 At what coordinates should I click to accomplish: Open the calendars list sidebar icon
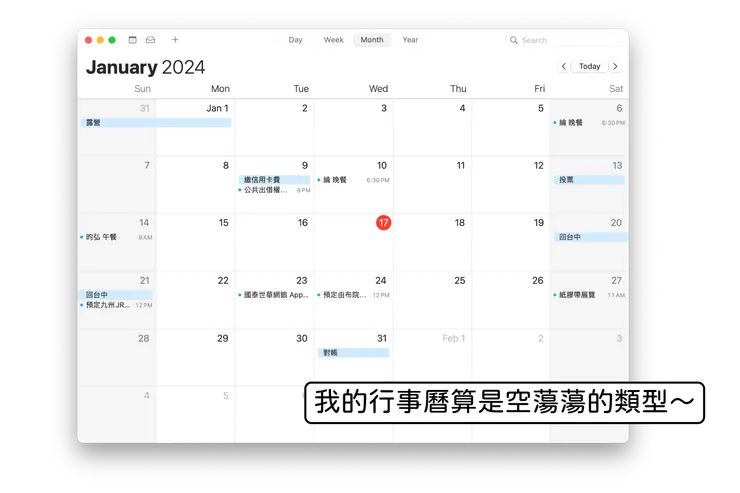point(133,40)
